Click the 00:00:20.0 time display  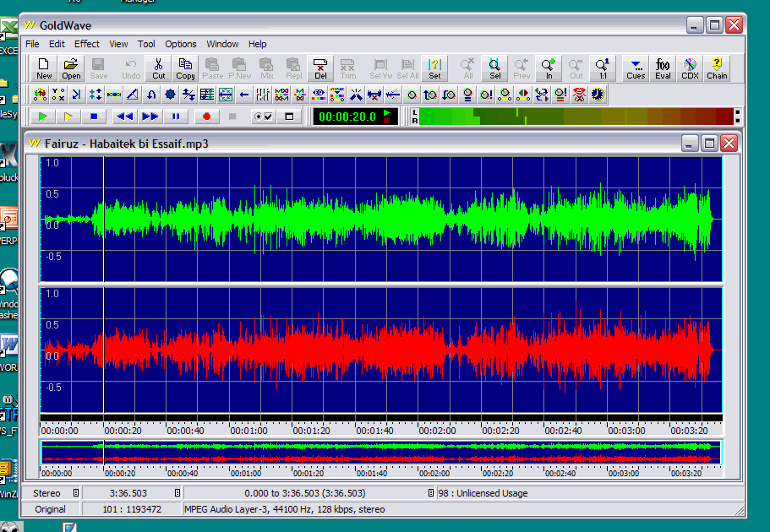pyautogui.click(x=347, y=117)
